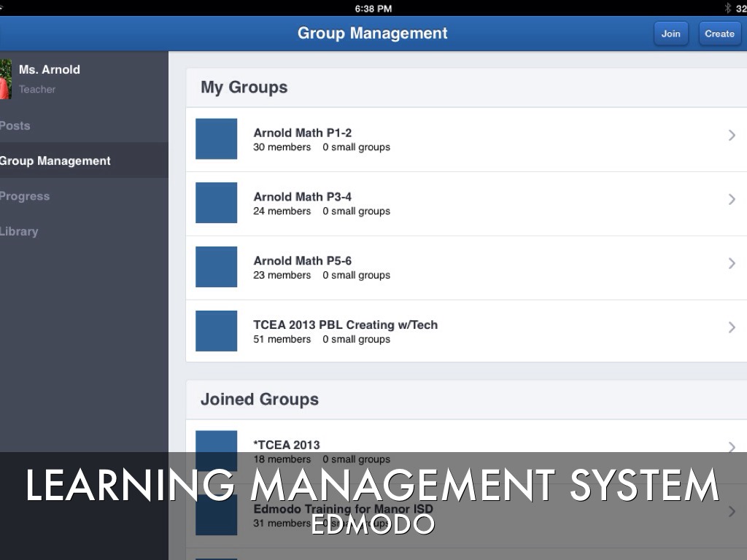Click the *TCEA 2013 joined group icon
The height and width of the screenshot is (560, 747).
(216, 442)
